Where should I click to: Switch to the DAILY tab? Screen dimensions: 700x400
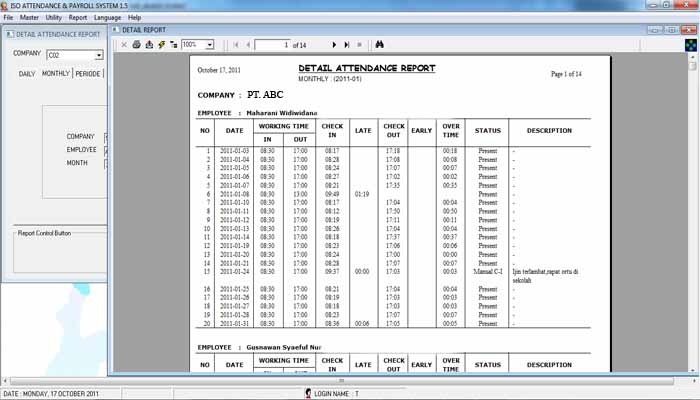tap(27, 74)
